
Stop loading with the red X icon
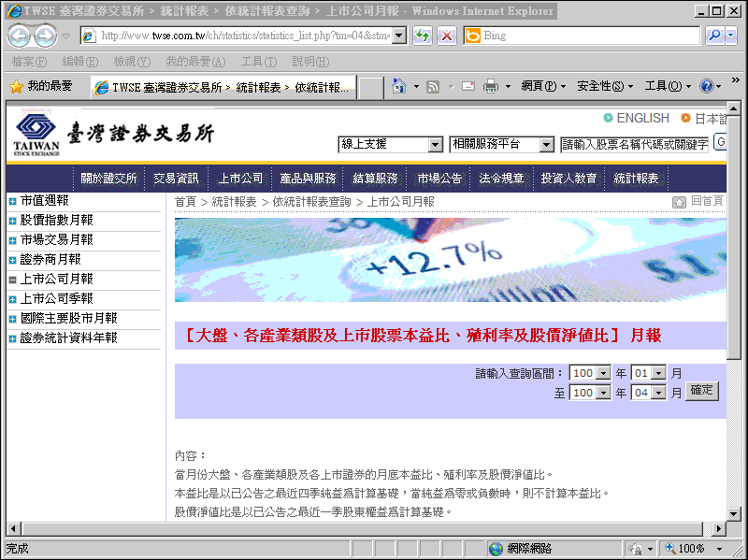(447, 36)
